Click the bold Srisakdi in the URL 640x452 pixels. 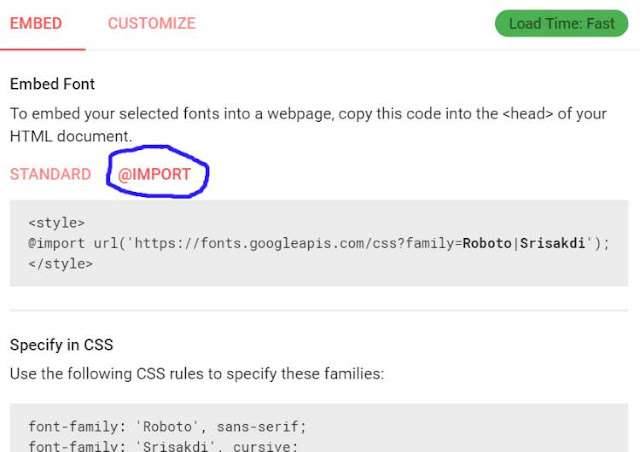pyautogui.click(x=552, y=243)
